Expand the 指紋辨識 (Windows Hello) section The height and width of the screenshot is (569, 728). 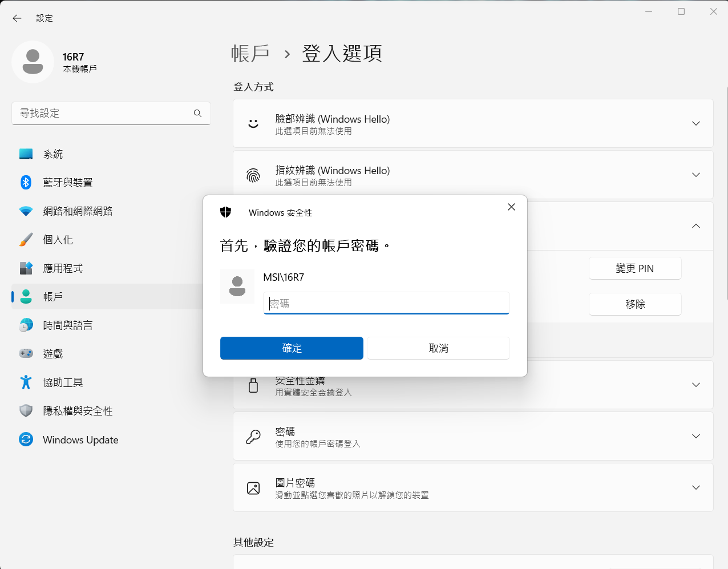695,175
